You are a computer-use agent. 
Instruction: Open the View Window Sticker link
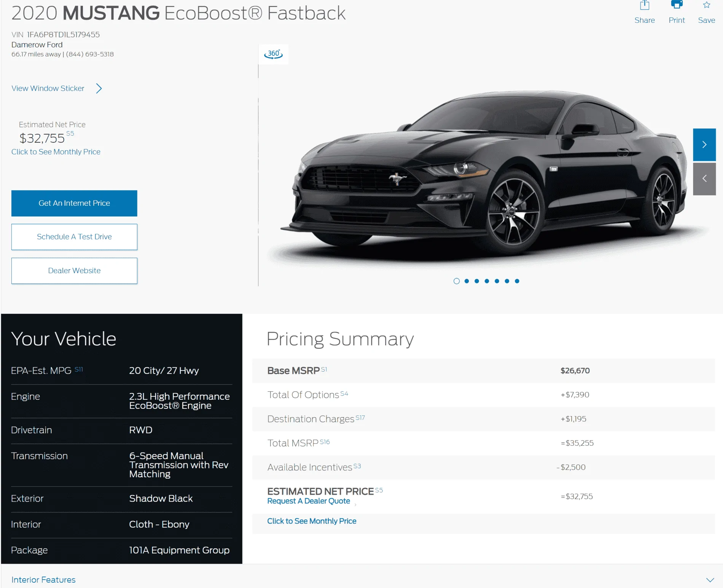coord(48,88)
